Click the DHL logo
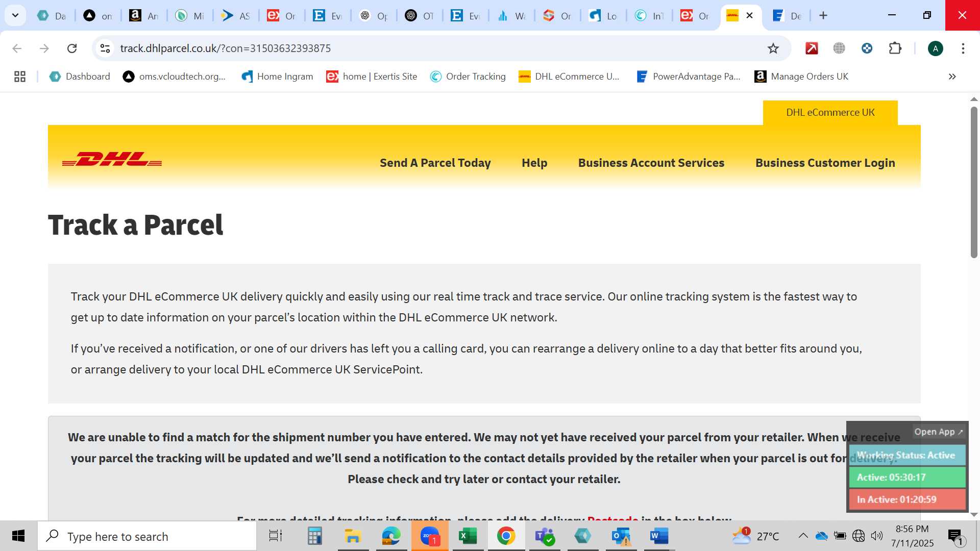Viewport: 980px width, 551px height. pos(112,159)
